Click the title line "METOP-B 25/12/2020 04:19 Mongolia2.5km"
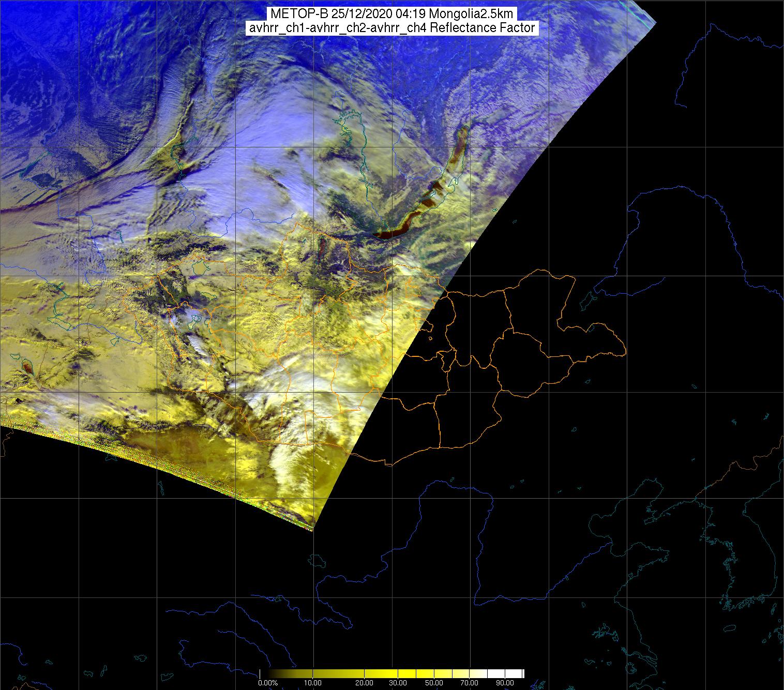 [x=392, y=14]
